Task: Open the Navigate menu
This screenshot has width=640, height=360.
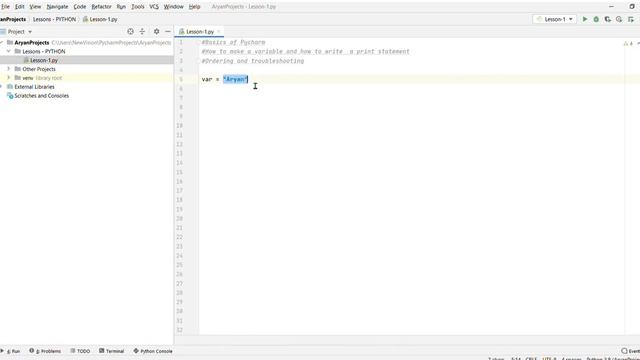Action: [x=57, y=7]
